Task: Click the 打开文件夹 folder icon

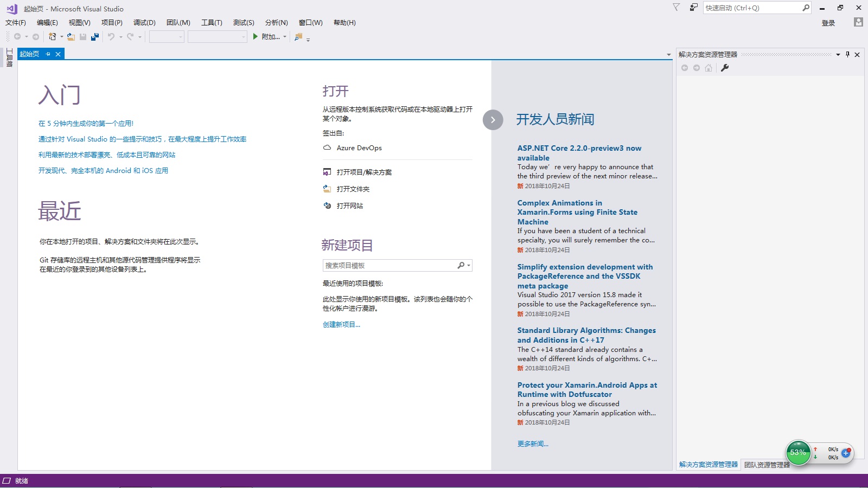Action: (327, 189)
